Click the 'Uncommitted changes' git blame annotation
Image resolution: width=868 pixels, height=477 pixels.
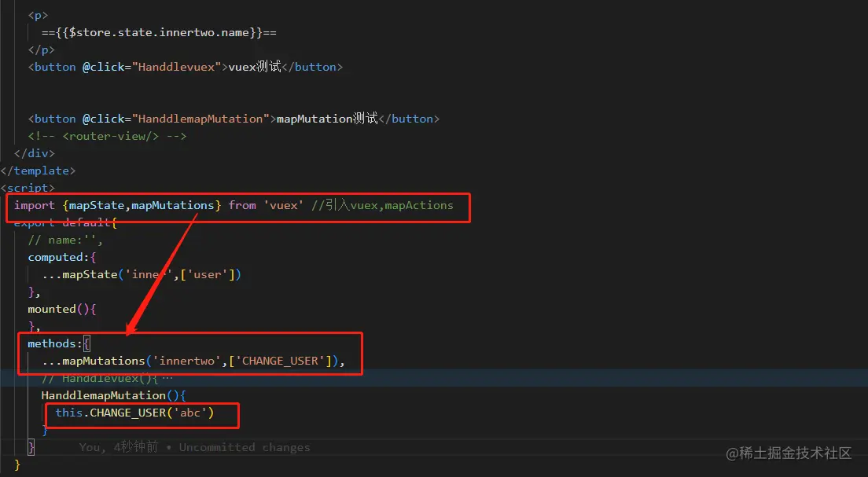(x=245, y=447)
